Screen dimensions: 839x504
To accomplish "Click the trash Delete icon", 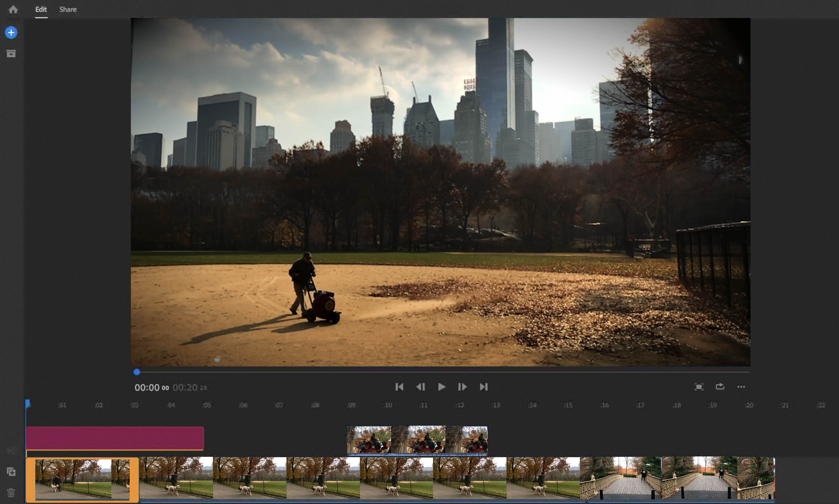I will [11, 492].
